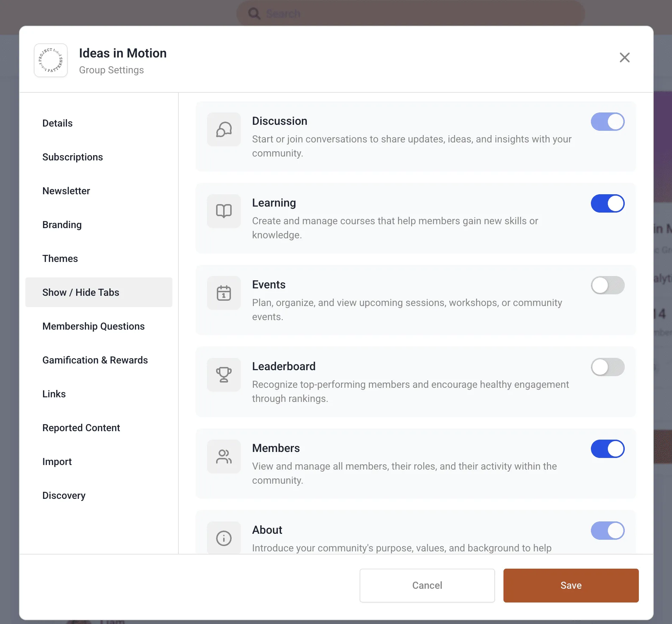Turn off the Members toggle
The height and width of the screenshot is (624, 672).
pos(607,449)
